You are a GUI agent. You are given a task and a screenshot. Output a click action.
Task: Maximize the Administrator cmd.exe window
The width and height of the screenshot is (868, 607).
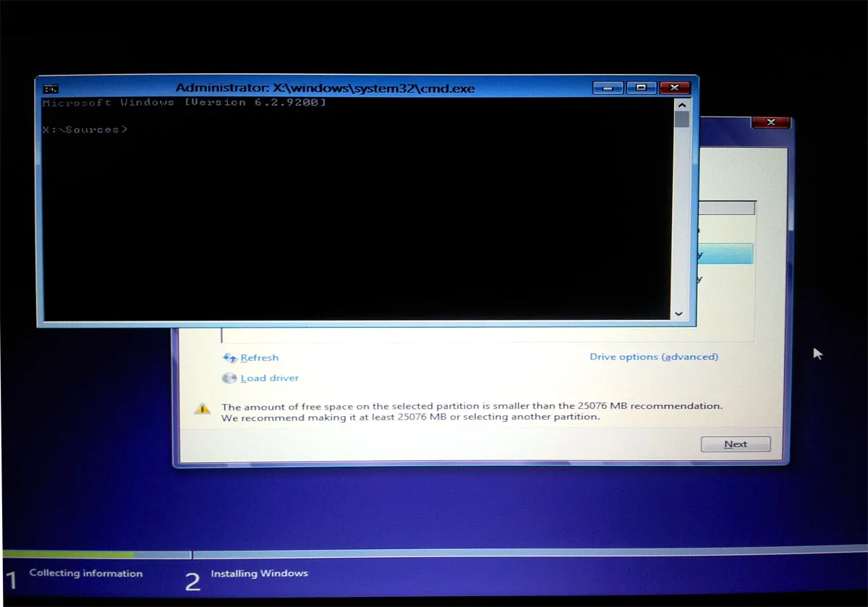[641, 87]
